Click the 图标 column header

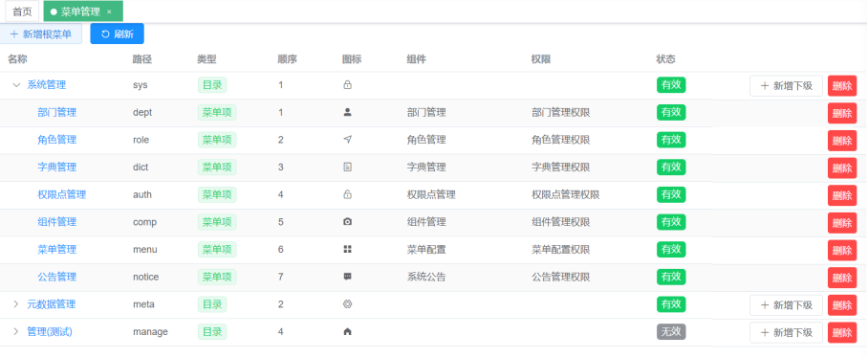[352, 59]
